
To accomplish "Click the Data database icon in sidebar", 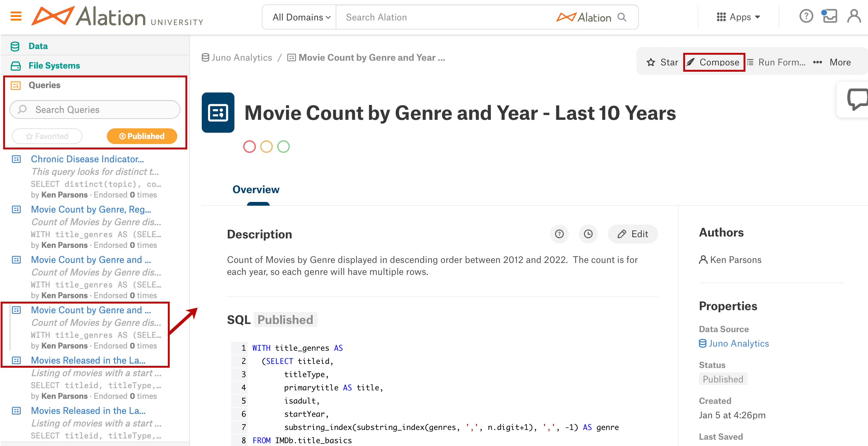I will pos(15,46).
